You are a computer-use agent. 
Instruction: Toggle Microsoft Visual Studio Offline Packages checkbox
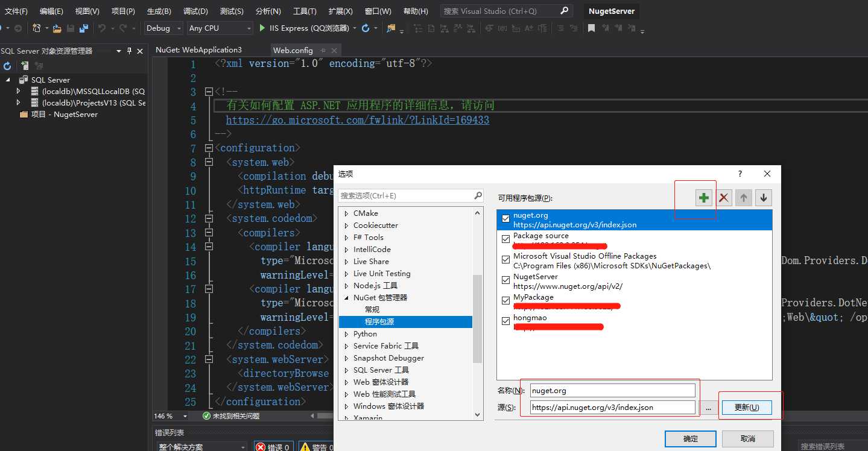click(505, 260)
